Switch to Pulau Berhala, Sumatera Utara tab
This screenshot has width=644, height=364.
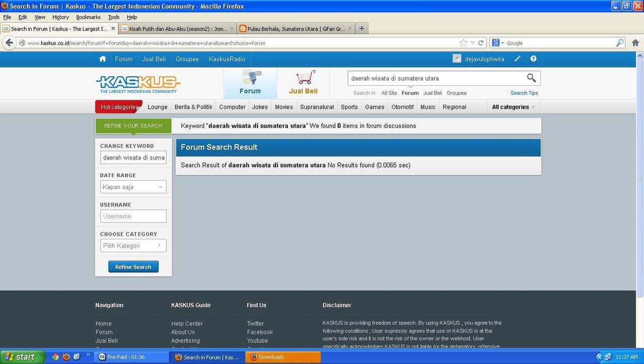point(296,29)
